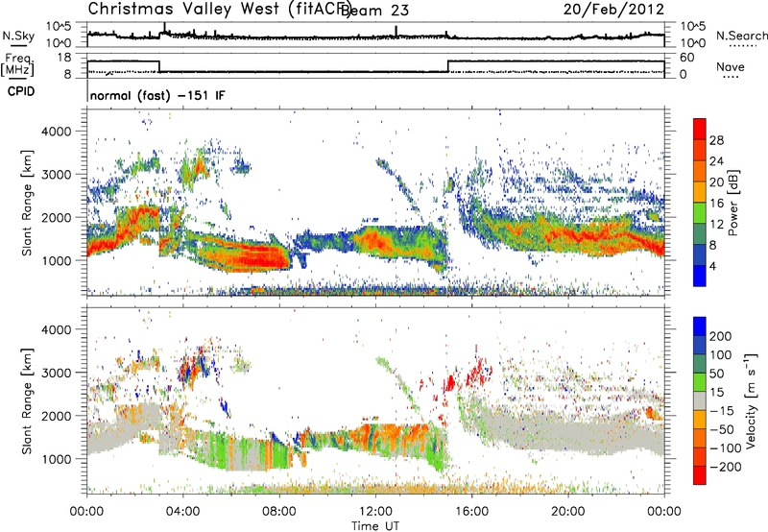
Task: Click the gray segment of the Velocity colorbar
Action: (700, 400)
